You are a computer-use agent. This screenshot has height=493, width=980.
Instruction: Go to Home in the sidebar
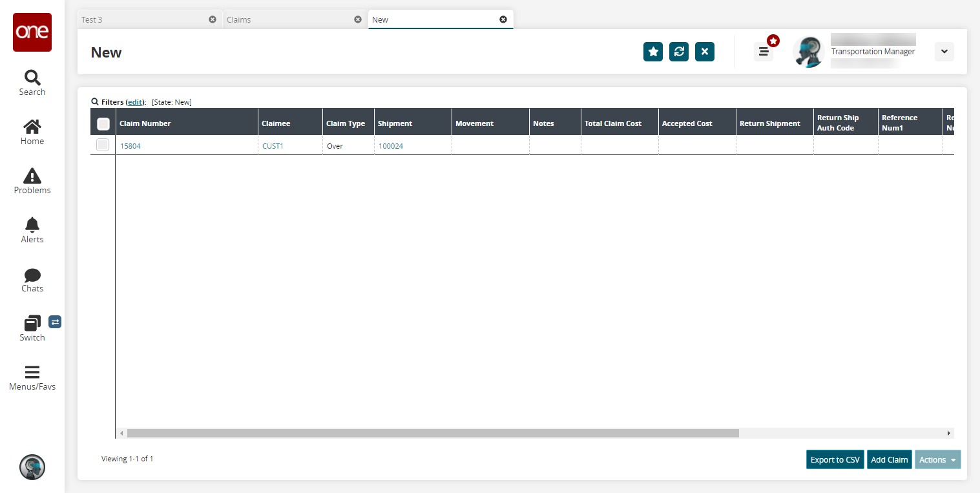point(32,132)
